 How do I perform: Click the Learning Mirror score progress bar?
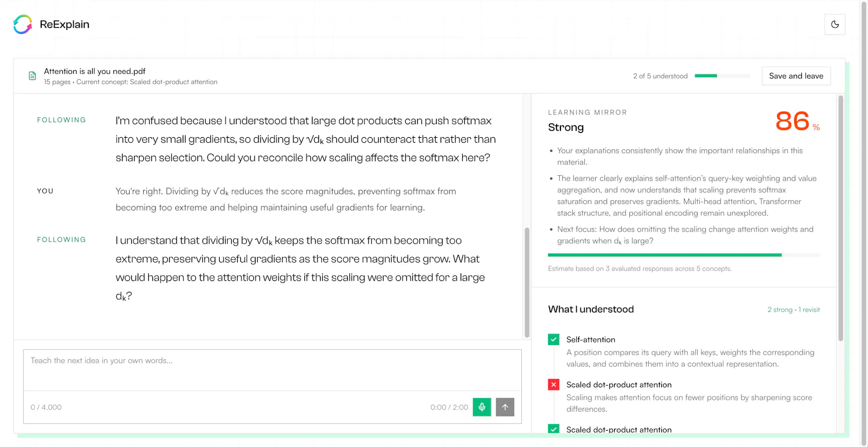(684, 255)
